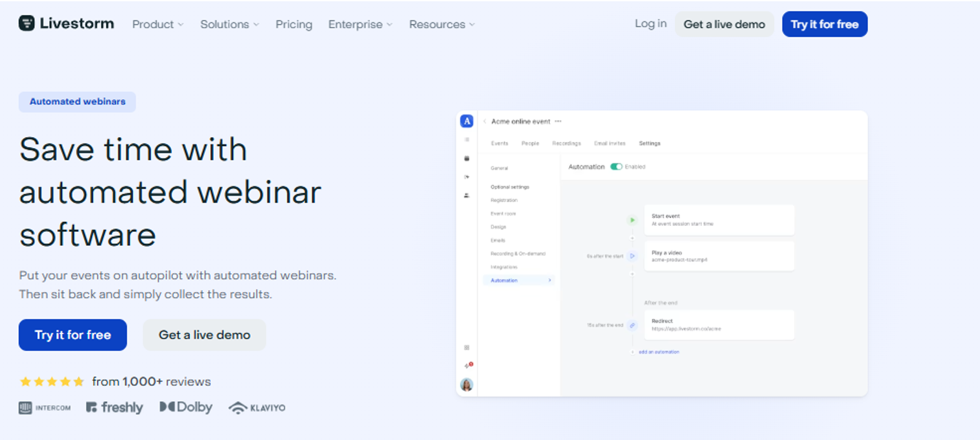
Task: Open Event room in the settings sidebar
Action: [x=503, y=214]
